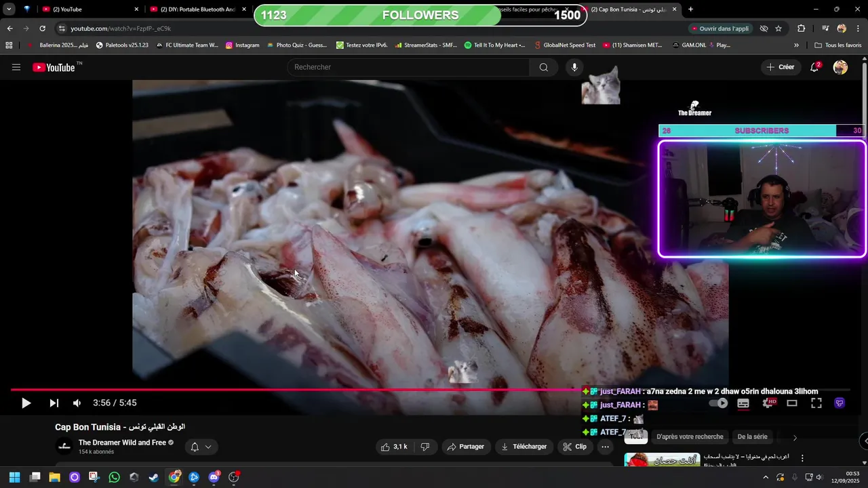Mute the video volume
Screen dimensions: 868x488
click(x=77, y=403)
